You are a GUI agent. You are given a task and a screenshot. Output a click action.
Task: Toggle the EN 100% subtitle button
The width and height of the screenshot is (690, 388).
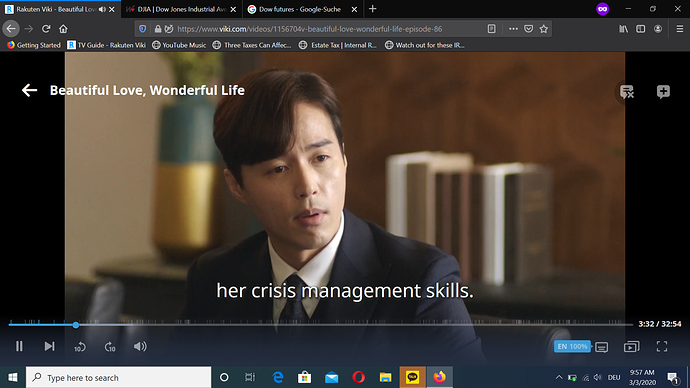pos(572,347)
